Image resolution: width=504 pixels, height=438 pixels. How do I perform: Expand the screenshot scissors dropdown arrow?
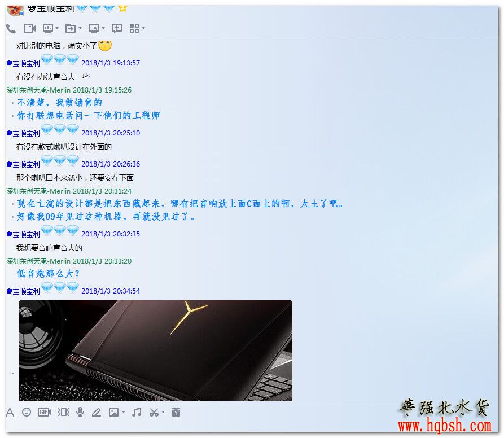click(x=163, y=412)
